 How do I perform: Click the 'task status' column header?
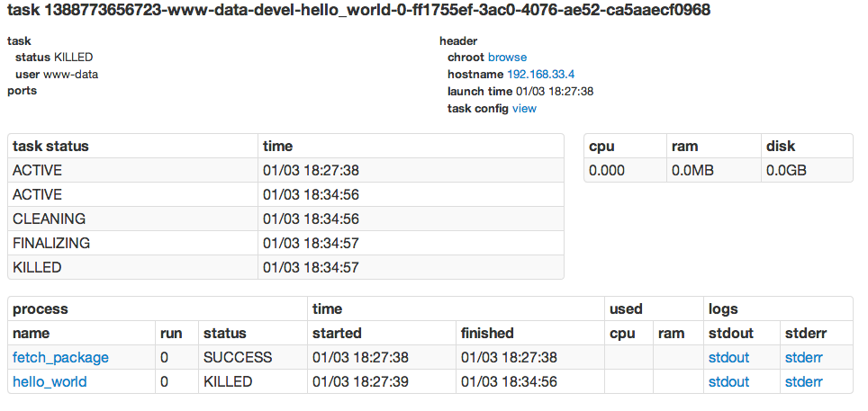50,147
